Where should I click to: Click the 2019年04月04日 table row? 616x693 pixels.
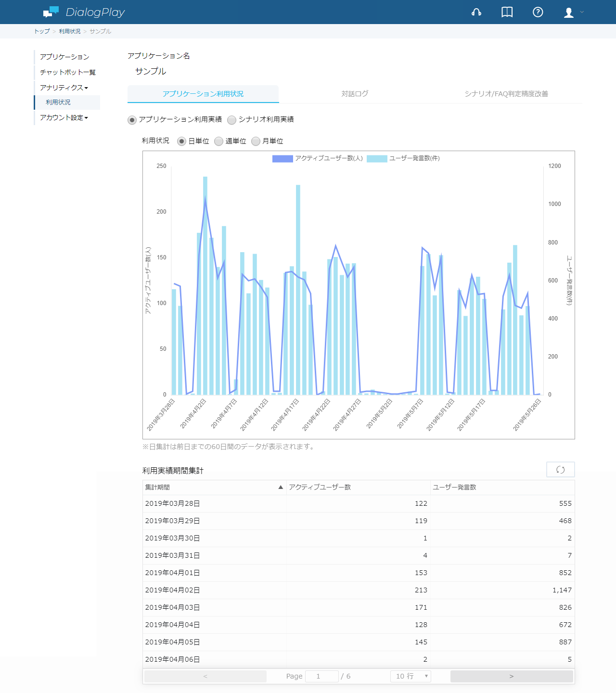359,625
